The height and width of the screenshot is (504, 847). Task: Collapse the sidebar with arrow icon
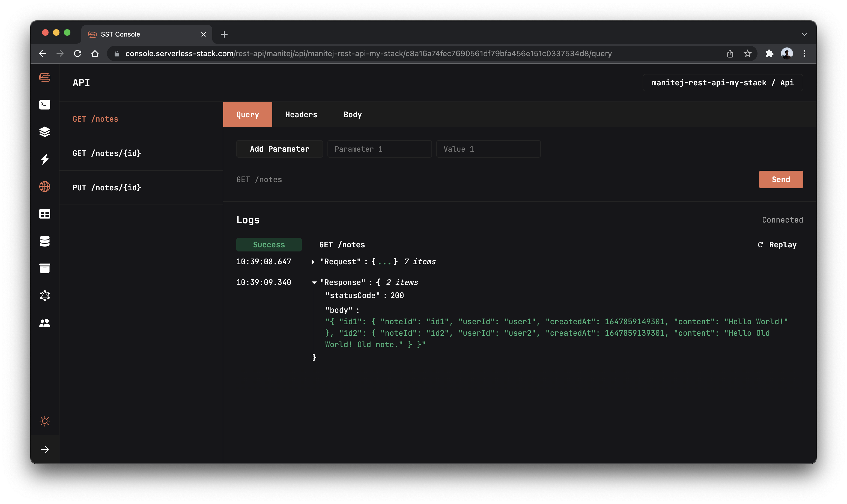[44, 449]
